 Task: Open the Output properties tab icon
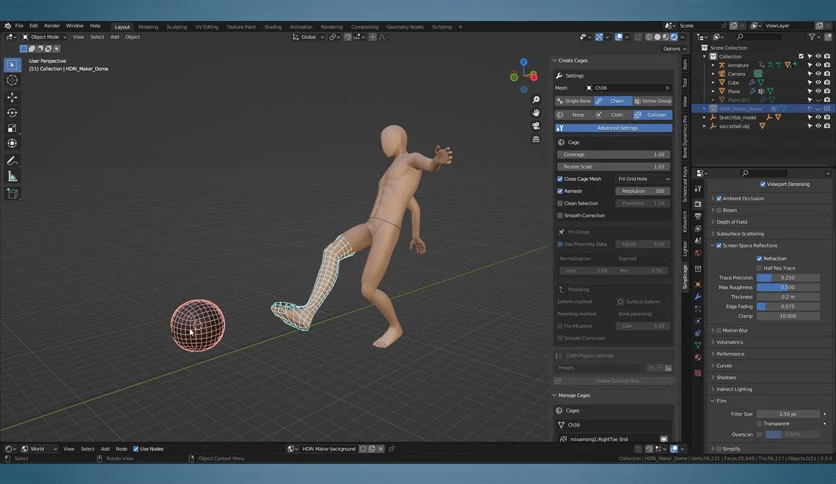click(x=698, y=216)
